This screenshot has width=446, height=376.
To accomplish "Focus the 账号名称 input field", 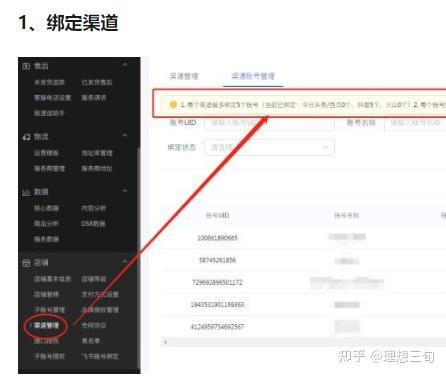I will pyautogui.click(x=415, y=123).
